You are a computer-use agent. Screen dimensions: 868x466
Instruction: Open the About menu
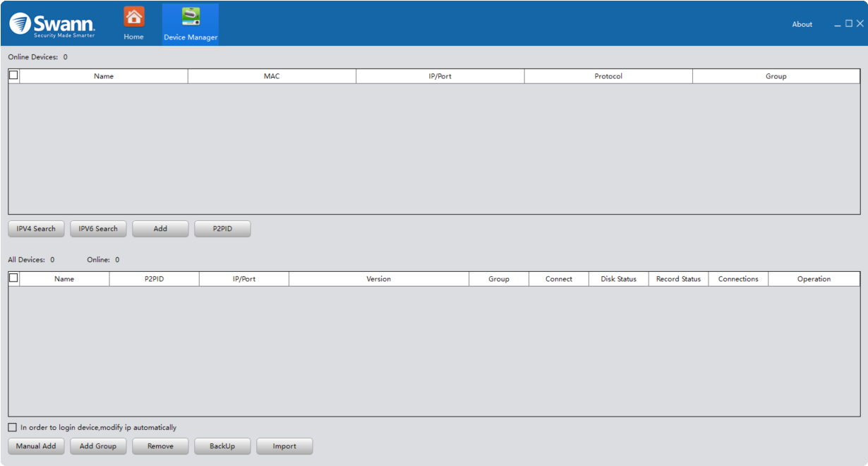point(802,24)
